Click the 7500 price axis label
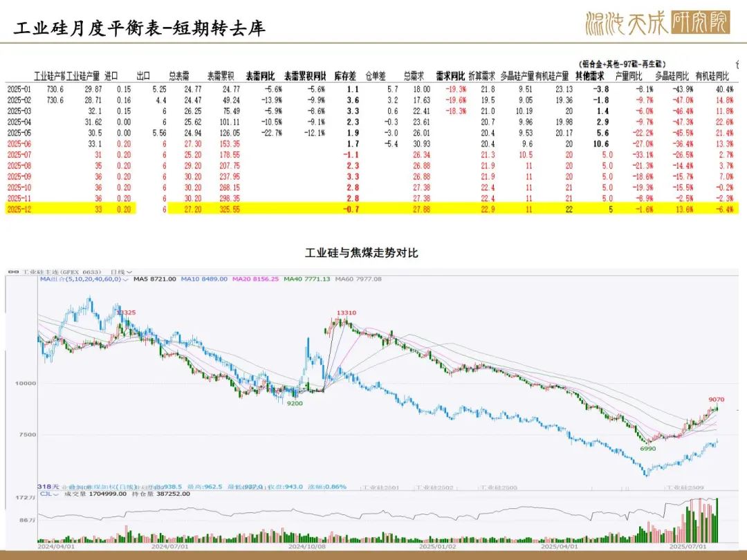This screenshot has width=747, height=560. (28, 434)
